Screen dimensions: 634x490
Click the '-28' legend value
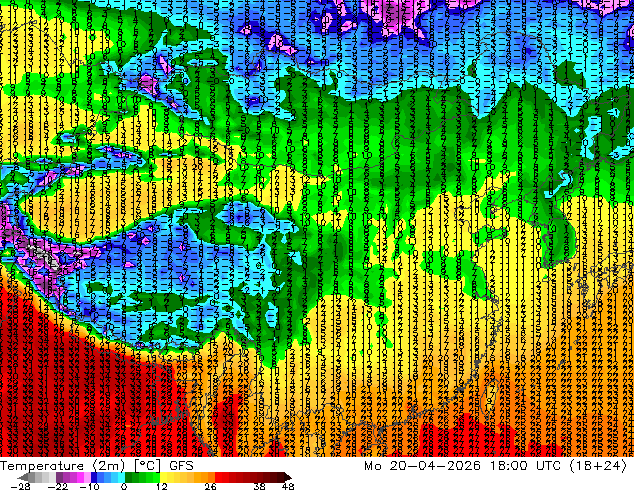click(20, 486)
